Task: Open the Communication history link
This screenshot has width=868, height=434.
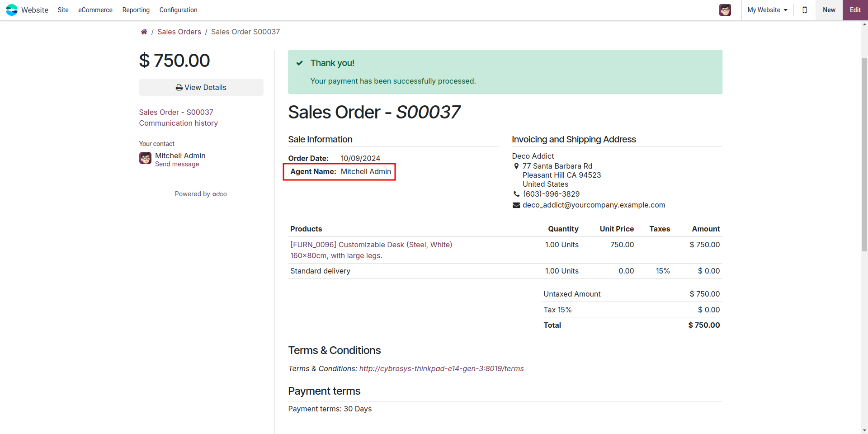Action: (178, 123)
